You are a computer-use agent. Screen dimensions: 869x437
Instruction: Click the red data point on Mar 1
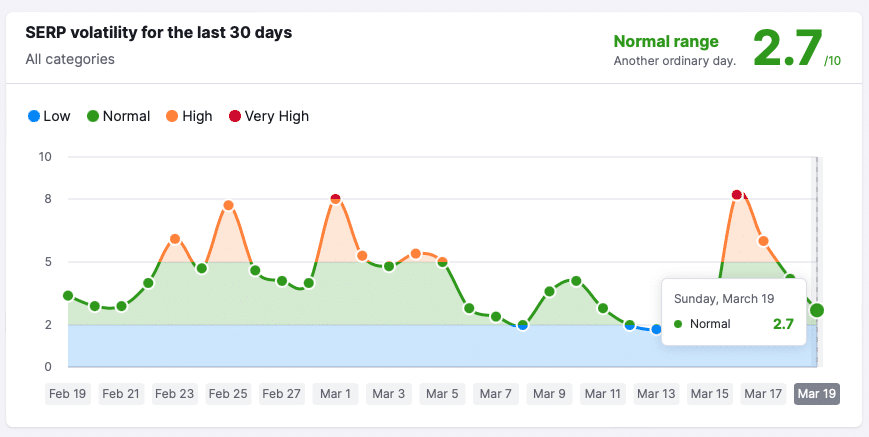335,199
